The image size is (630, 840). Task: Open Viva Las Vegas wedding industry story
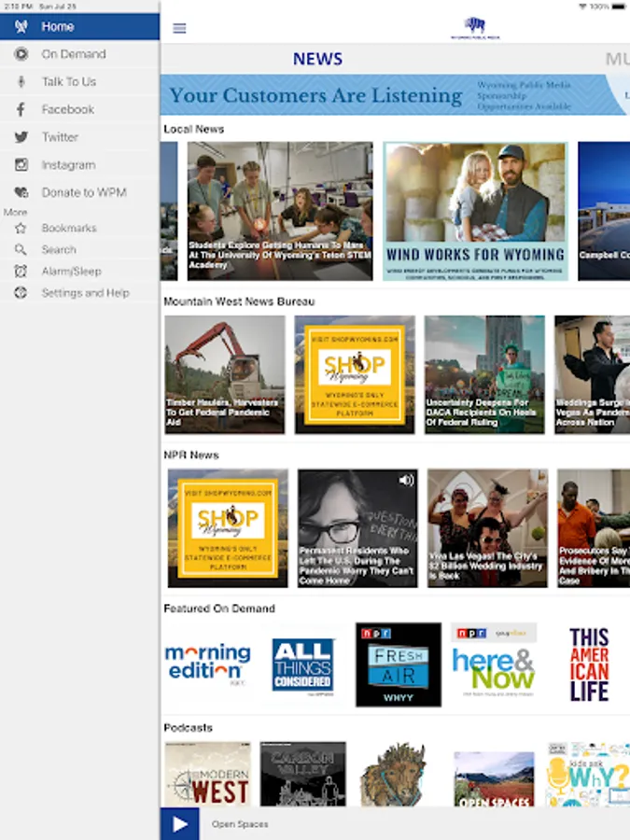pos(487,528)
